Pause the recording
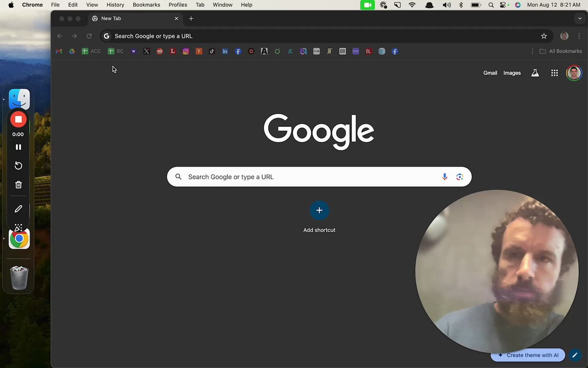588x368 pixels. [18, 147]
